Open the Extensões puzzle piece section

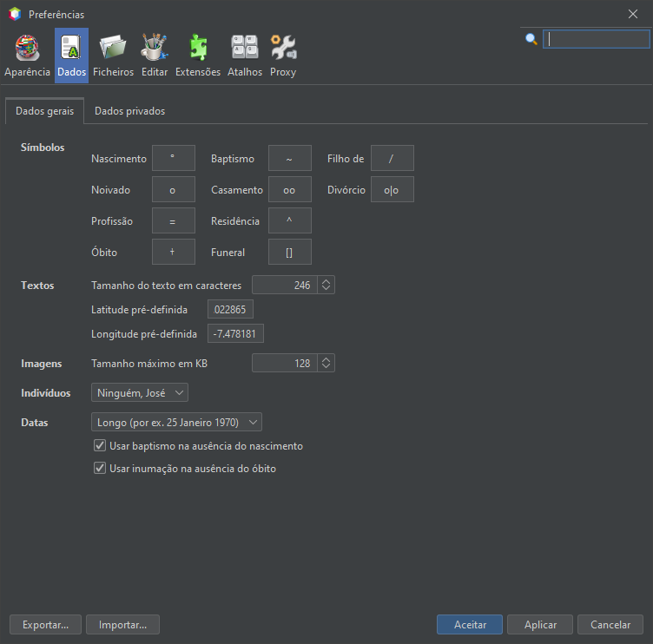[x=198, y=56]
